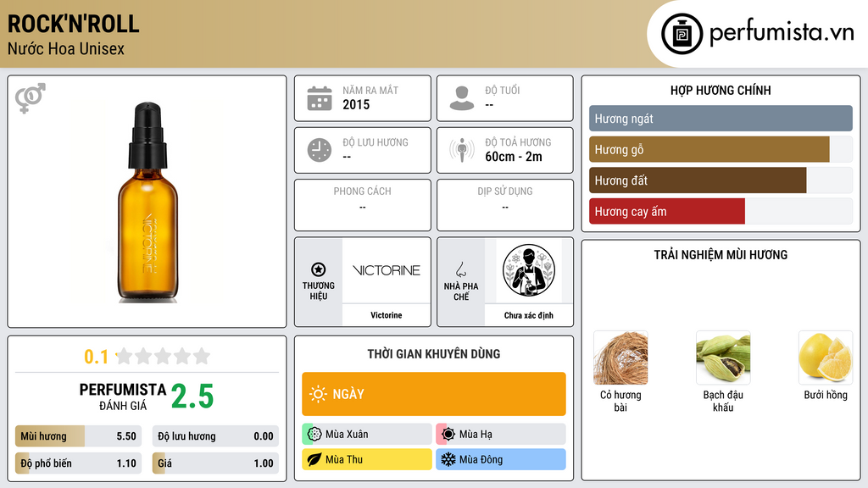Click the PERFUMISTA ĐÁNH GIÁ label
This screenshot has width=868, height=488.
[x=122, y=396]
